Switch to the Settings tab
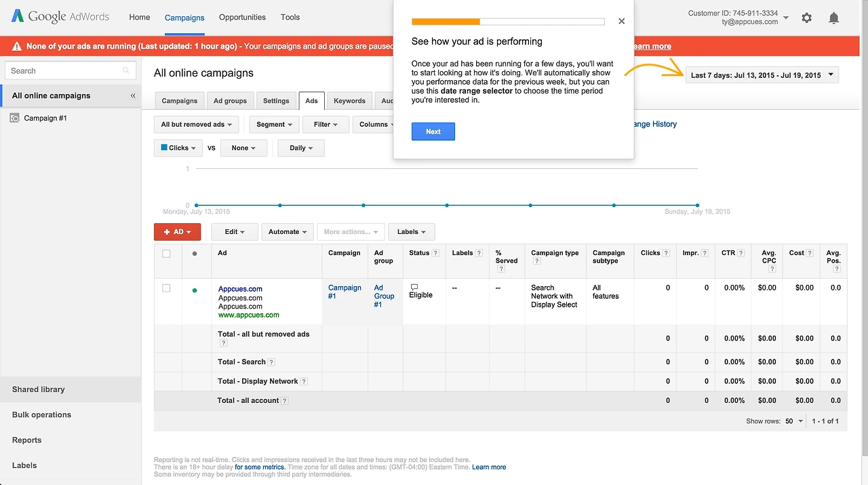 click(x=276, y=101)
